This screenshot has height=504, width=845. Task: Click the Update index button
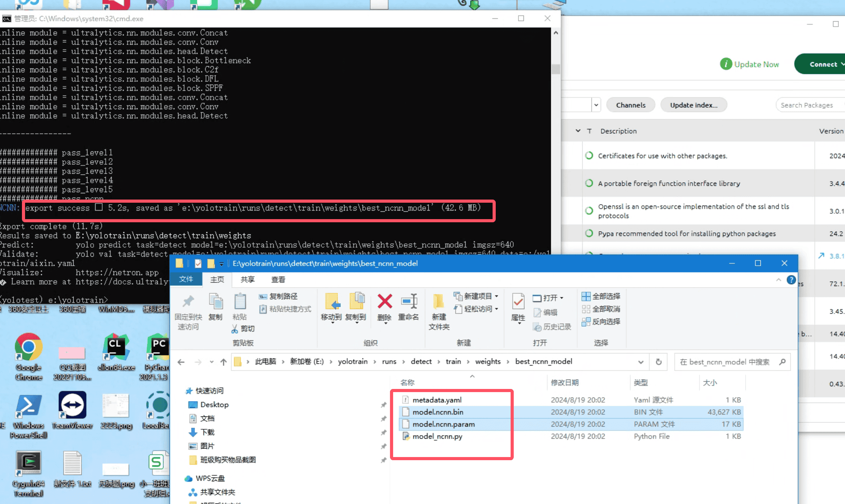(693, 105)
